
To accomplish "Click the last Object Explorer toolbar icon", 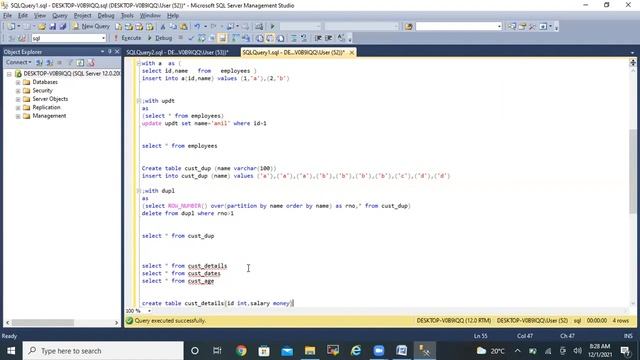I will (91, 62).
